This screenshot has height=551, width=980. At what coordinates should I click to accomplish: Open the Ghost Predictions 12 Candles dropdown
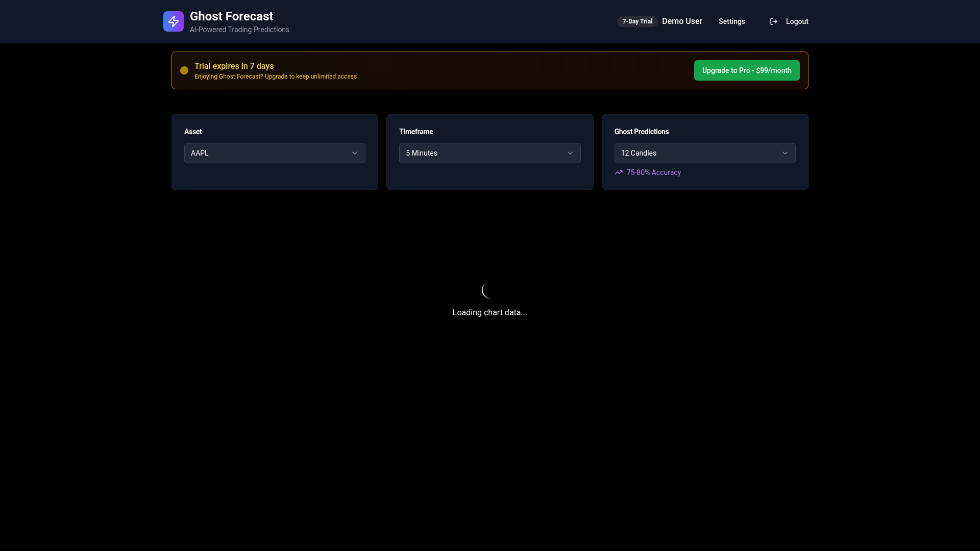click(705, 153)
